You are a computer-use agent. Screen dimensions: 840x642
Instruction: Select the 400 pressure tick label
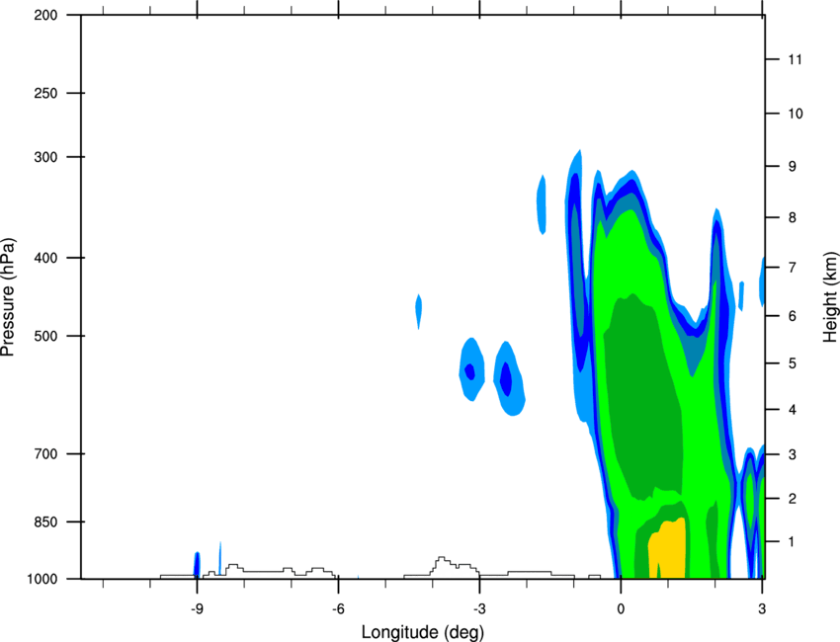(x=45, y=258)
